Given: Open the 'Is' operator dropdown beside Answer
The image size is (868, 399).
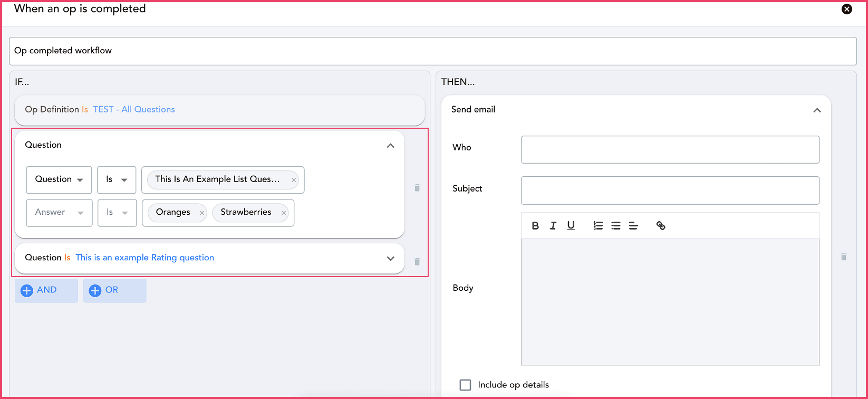Looking at the screenshot, I should [x=117, y=213].
